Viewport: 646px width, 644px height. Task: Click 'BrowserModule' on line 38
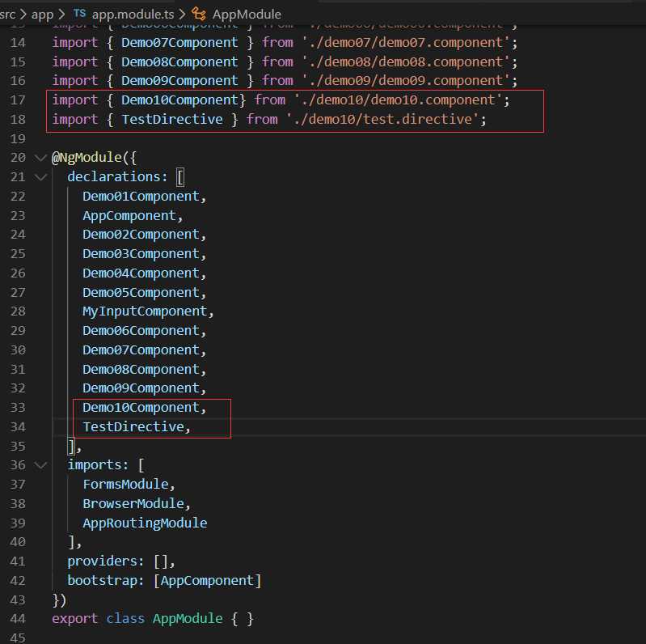point(133,504)
